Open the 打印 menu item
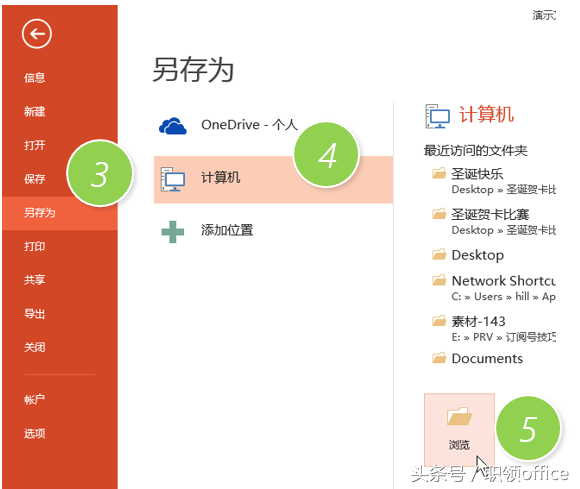This screenshot has height=489, width=580. pos(34,246)
